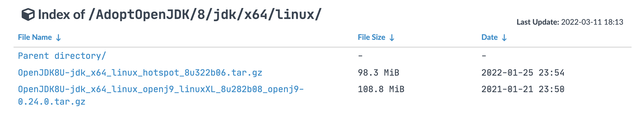Click the 2021-01-21 23:50 date entry
The width and height of the screenshot is (644, 116).
[x=523, y=89]
